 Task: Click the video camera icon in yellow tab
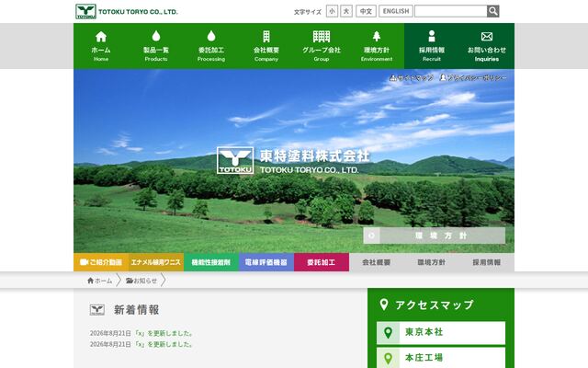(x=84, y=262)
